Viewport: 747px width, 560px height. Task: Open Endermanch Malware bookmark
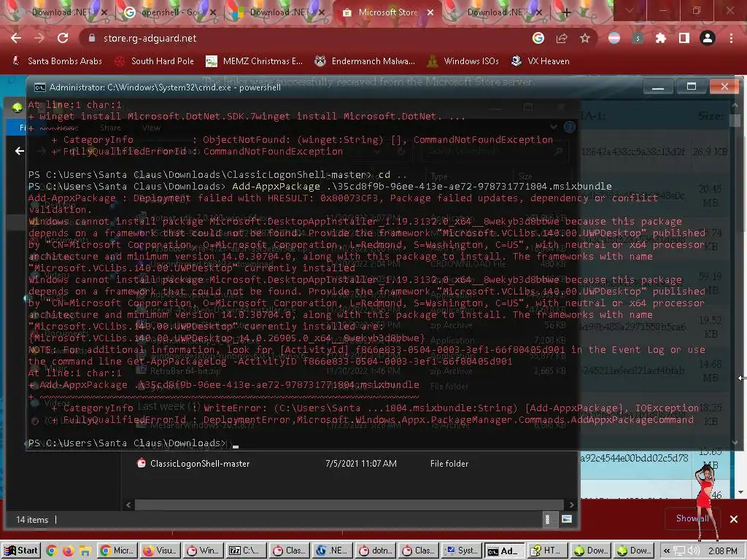pyautogui.click(x=365, y=61)
